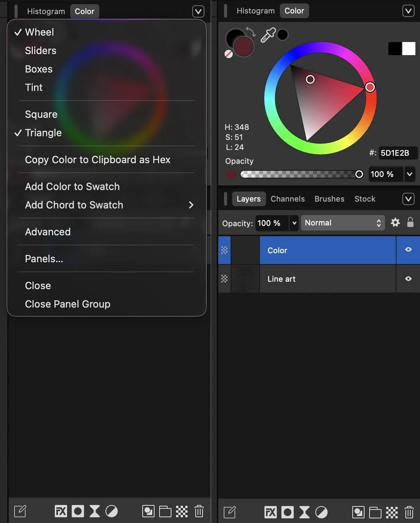Toggle the layer lock icon

tap(410, 222)
